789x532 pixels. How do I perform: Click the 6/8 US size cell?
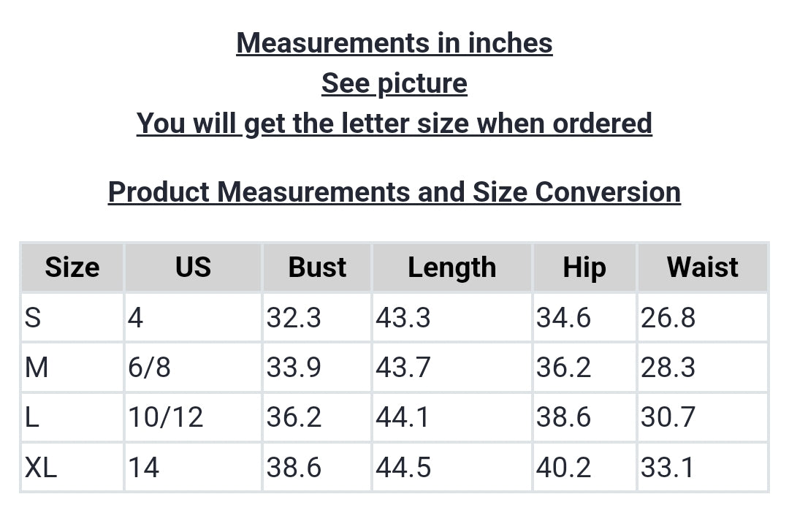pyautogui.click(x=150, y=368)
